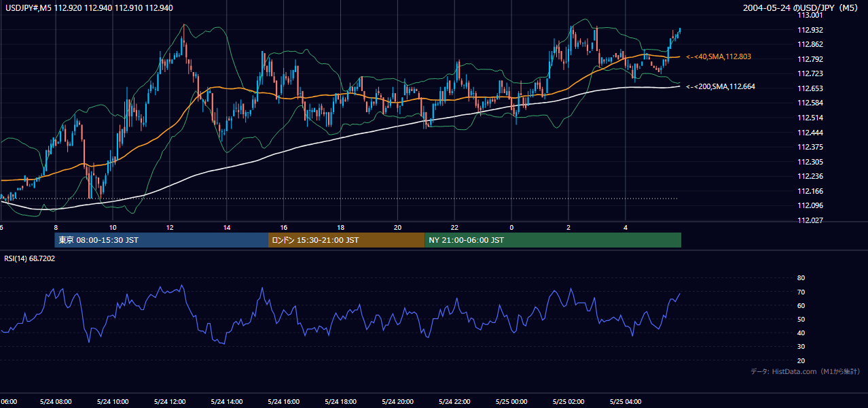Click RSI scale level 60

(x=801, y=305)
